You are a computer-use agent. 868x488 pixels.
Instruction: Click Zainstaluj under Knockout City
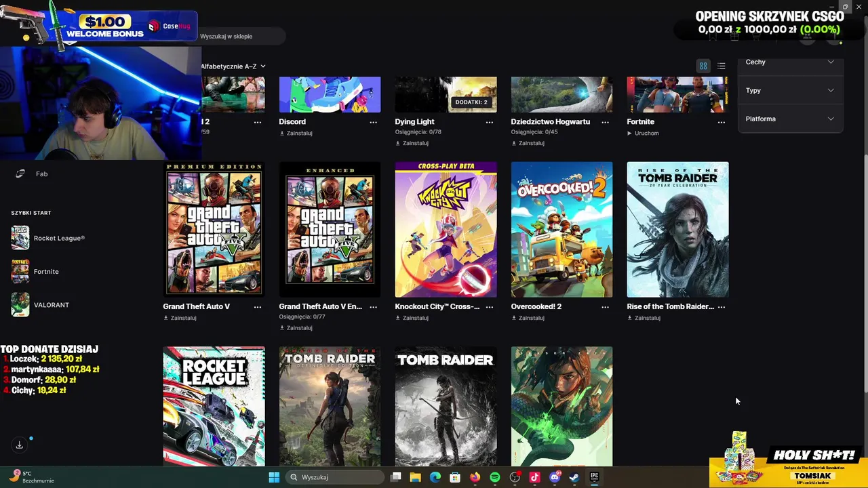coord(412,318)
